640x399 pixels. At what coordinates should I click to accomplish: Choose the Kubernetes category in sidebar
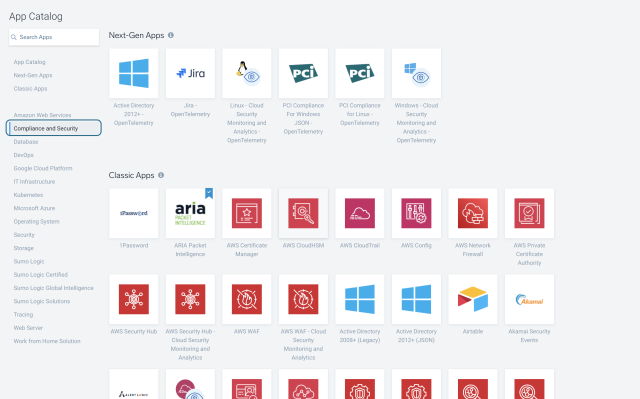(28, 195)
